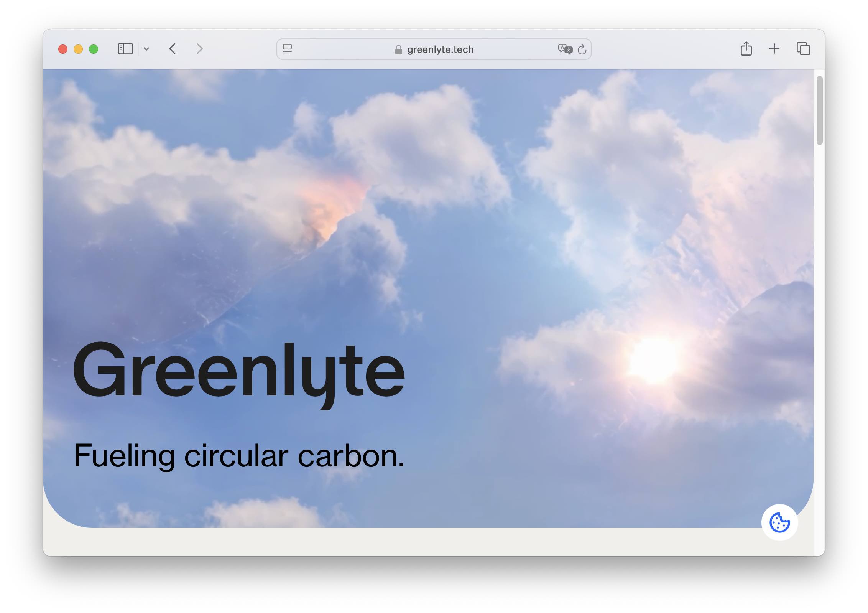Minimize the Safari window
The width and height of the screenshot is (868, 613).
78,49
